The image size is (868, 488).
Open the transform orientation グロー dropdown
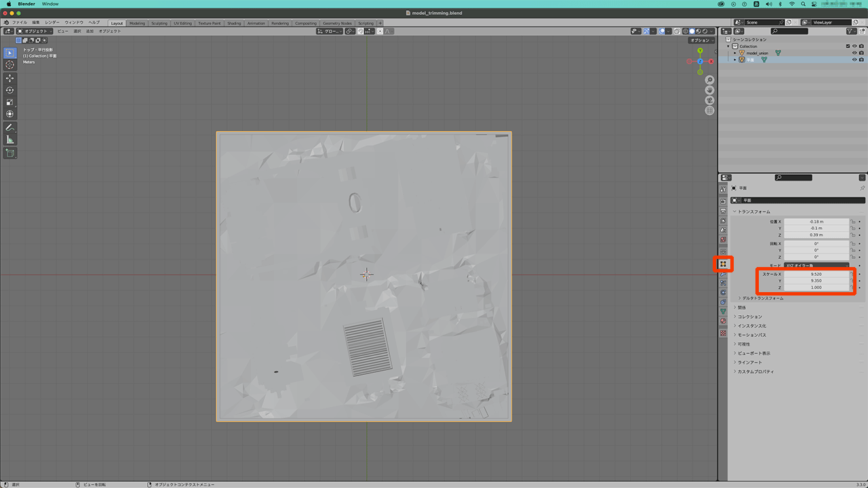[330, 31]
